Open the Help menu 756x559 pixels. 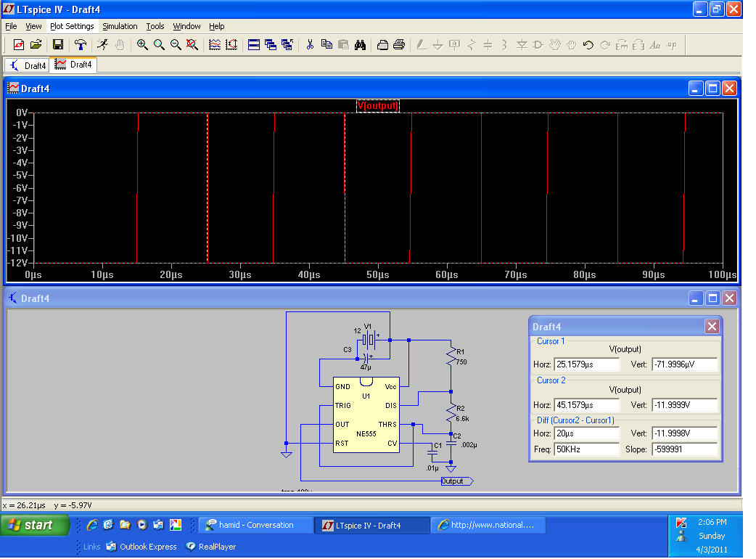click(x=216, y=26)
